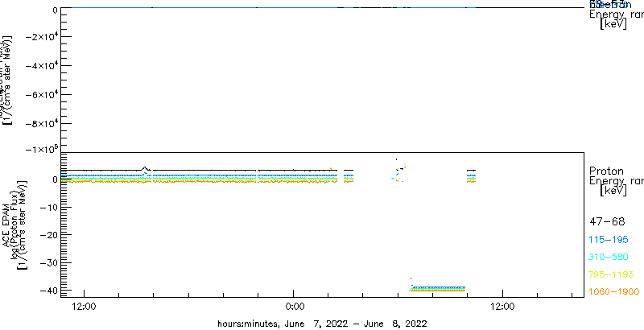Click the -20 tick on proton flux axis

[x=48, y=234]
